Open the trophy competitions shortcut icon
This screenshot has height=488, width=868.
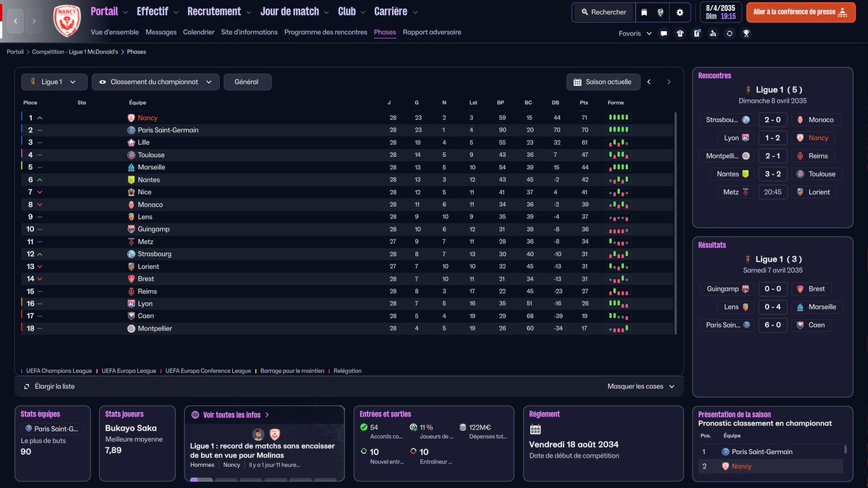click(746, 33)
